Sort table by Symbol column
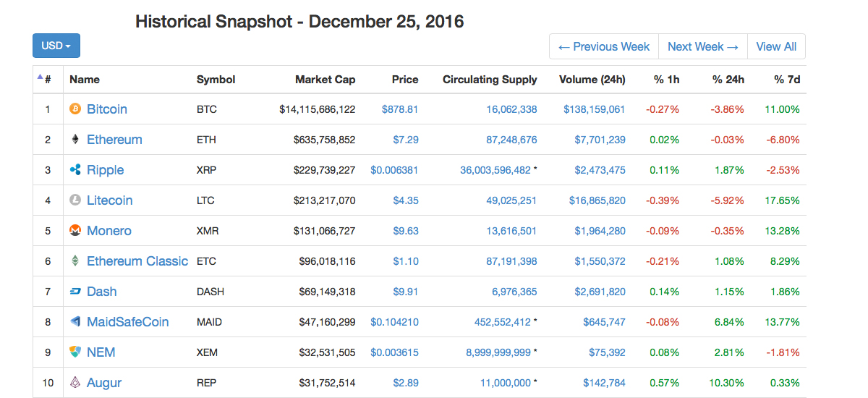Screen dimensions: 868x398 216,80
